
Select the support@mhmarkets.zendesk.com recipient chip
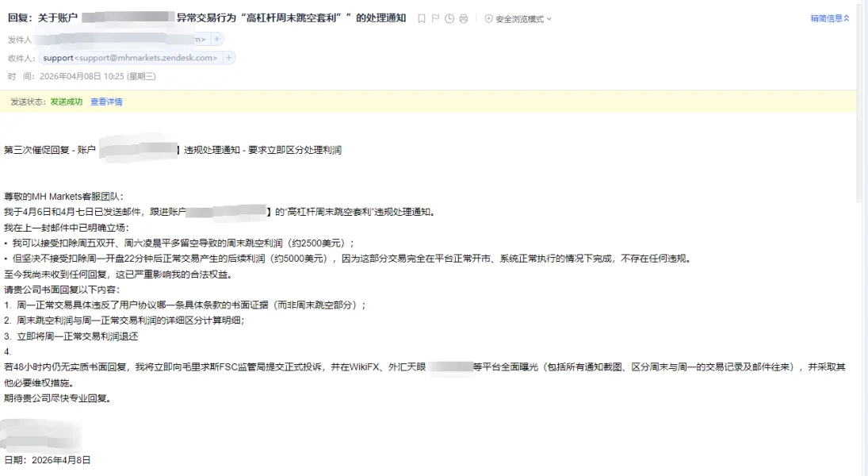pos(131,58)
